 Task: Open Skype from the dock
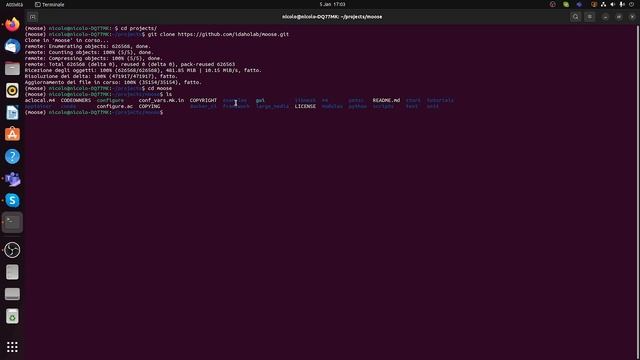click(x=12, y=200)
